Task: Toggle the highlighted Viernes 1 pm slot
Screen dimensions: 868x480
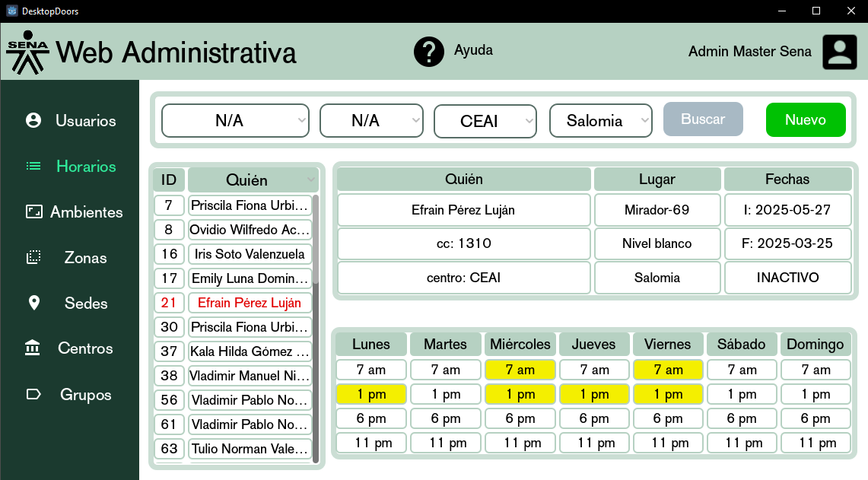Action: [x=668, y=394]
